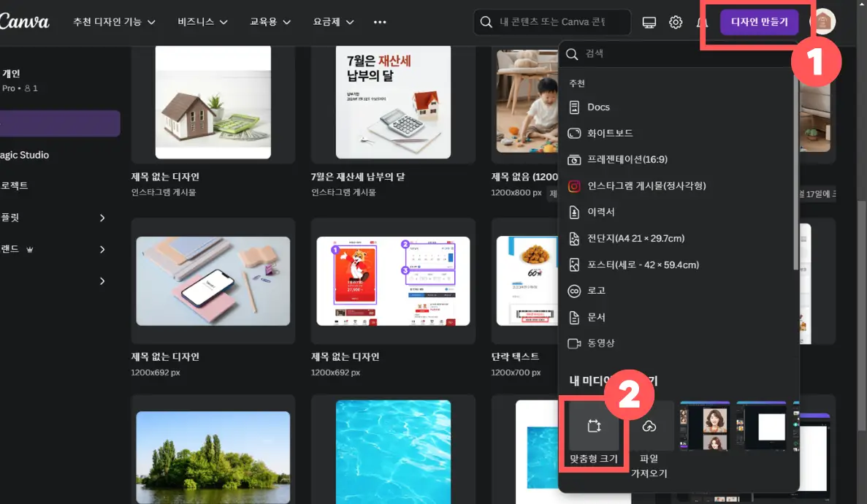Expand the 비즈니스 dropdown menu
Viewport: 867px width, 504px height.
(202, 22)
